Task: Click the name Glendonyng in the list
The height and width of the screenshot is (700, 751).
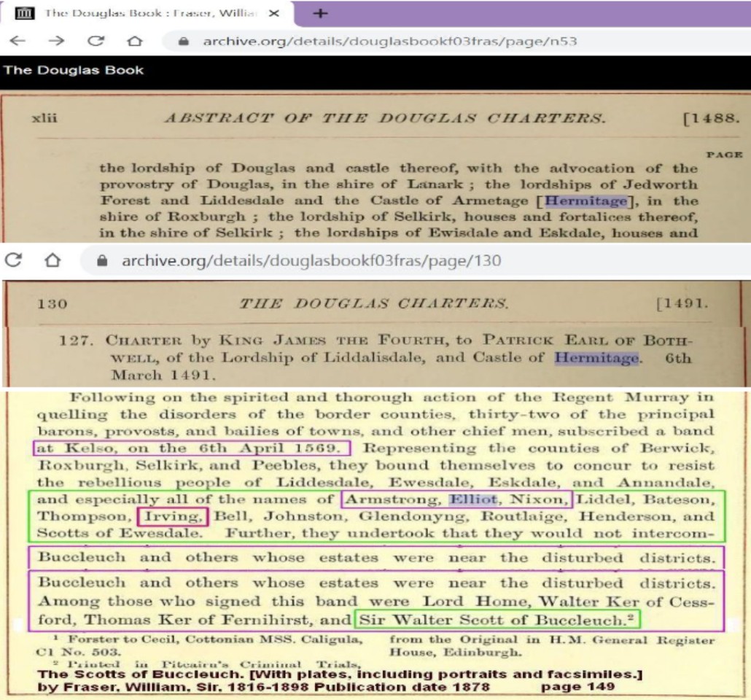Action: (x=416, y=516)
